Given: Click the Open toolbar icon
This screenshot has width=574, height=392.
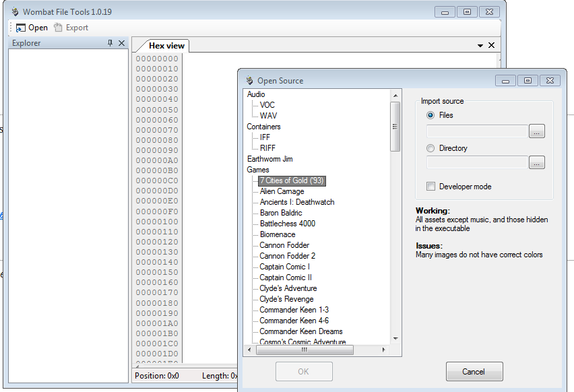Looking at the screenshot, I should tap(21, 28).
